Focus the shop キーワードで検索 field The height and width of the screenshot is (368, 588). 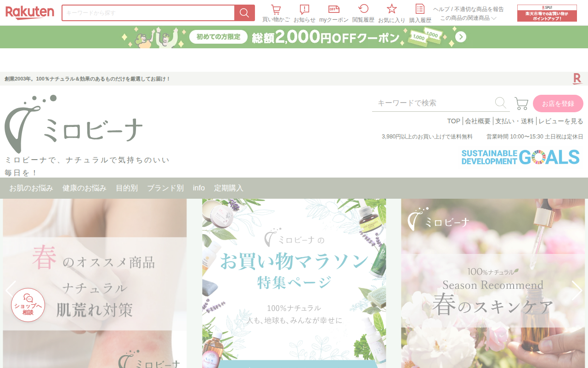click(433, 103)
